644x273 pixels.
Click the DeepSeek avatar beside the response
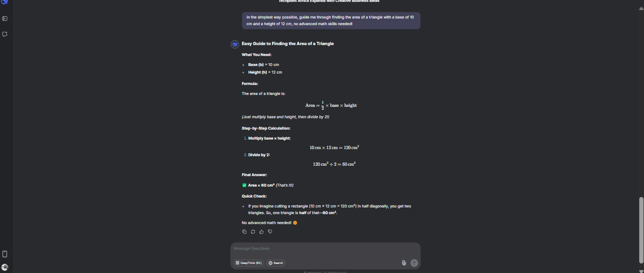pos(234,44)
